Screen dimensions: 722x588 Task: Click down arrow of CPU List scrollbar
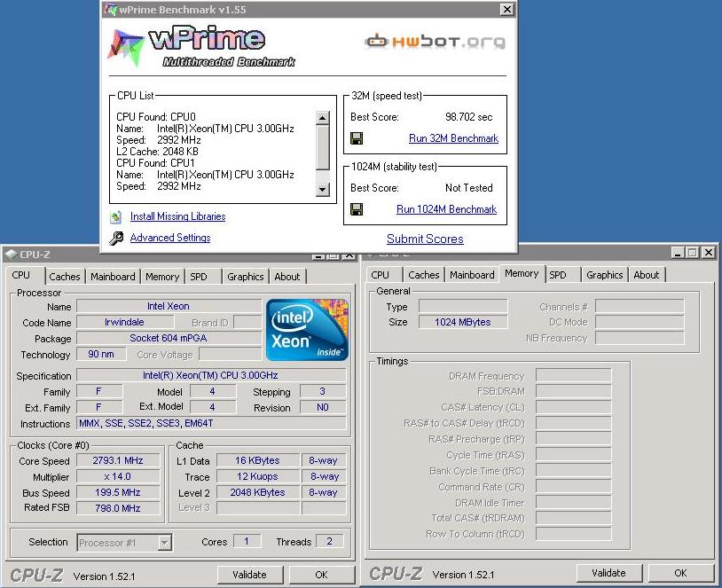[323, 189]
